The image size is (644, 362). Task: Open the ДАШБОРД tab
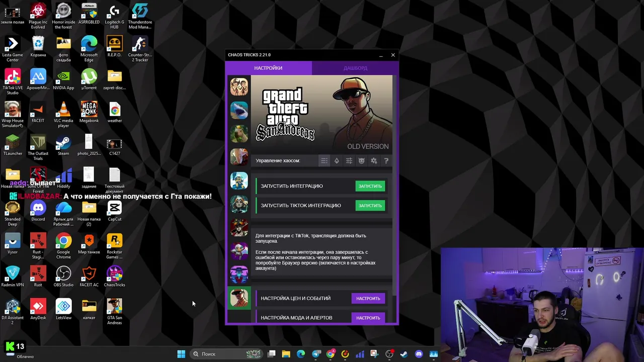355,68
